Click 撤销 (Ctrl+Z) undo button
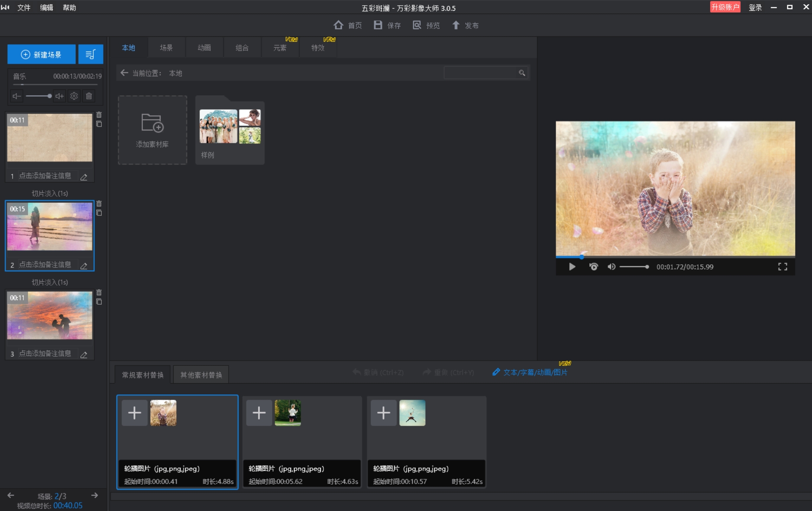 [378, 372]
